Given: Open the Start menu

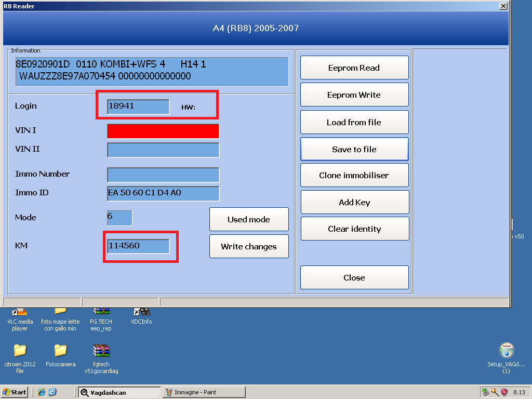Looking at the screenshot, I should [15, 392].
